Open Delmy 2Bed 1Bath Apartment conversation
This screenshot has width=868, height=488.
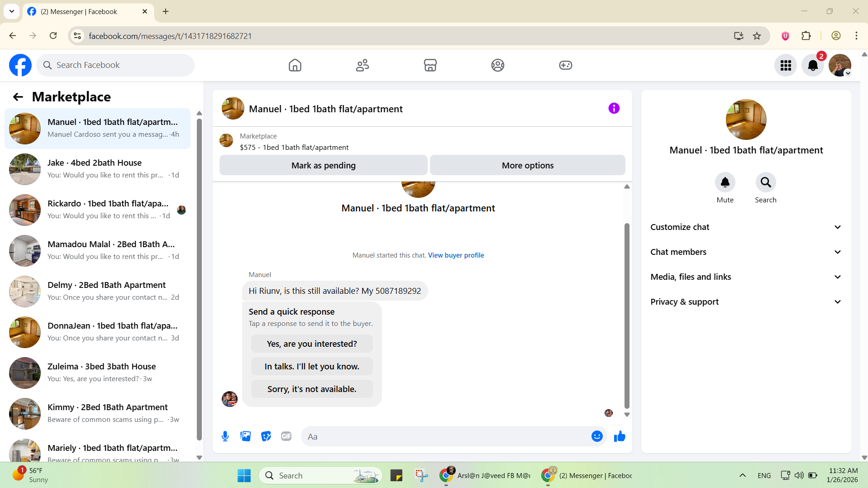tap(97, 292)
